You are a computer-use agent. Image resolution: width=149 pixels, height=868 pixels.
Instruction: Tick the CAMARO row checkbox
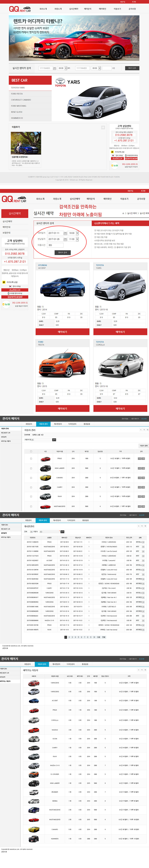tap(31, 477)
